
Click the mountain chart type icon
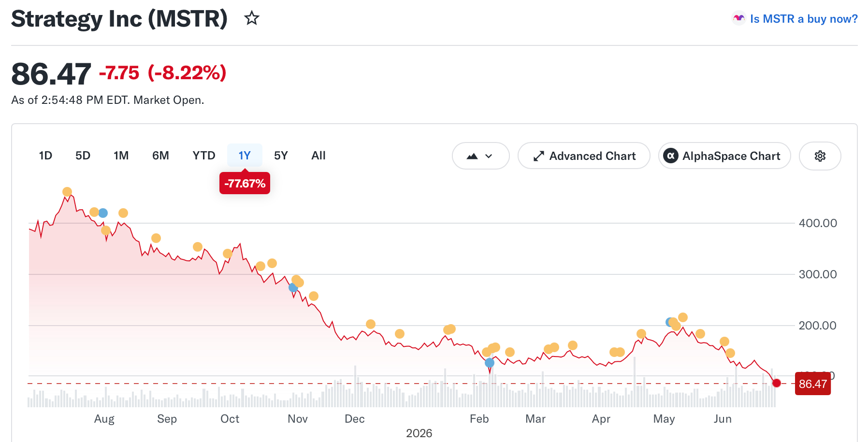[472, 156]
